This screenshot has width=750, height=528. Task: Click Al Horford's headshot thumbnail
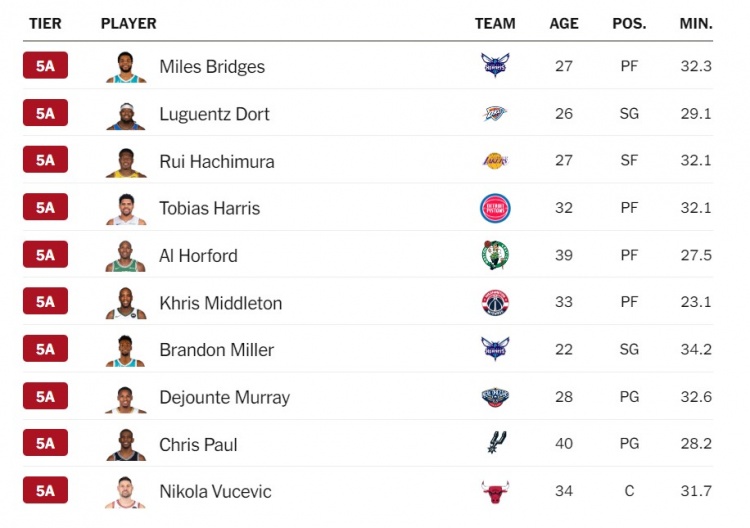(126, 255)
